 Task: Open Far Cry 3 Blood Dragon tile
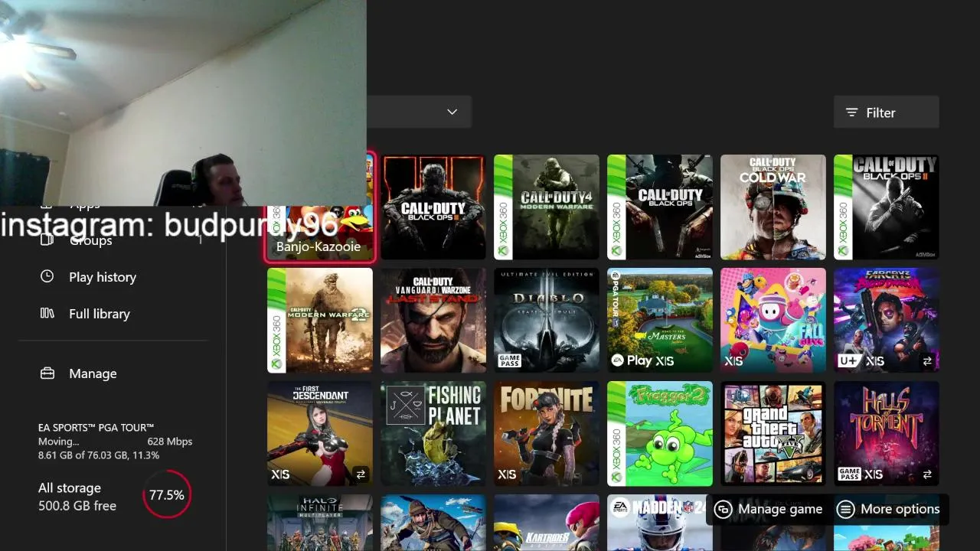coord(887,320)
